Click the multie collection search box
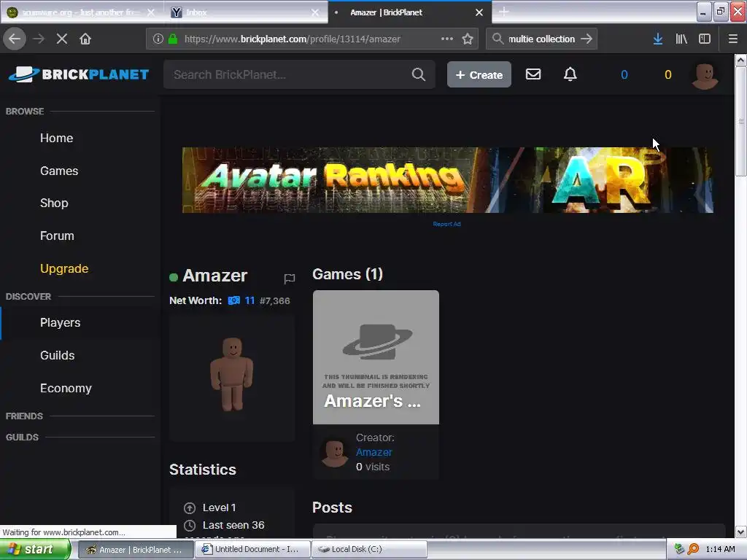 pos(542,39)
